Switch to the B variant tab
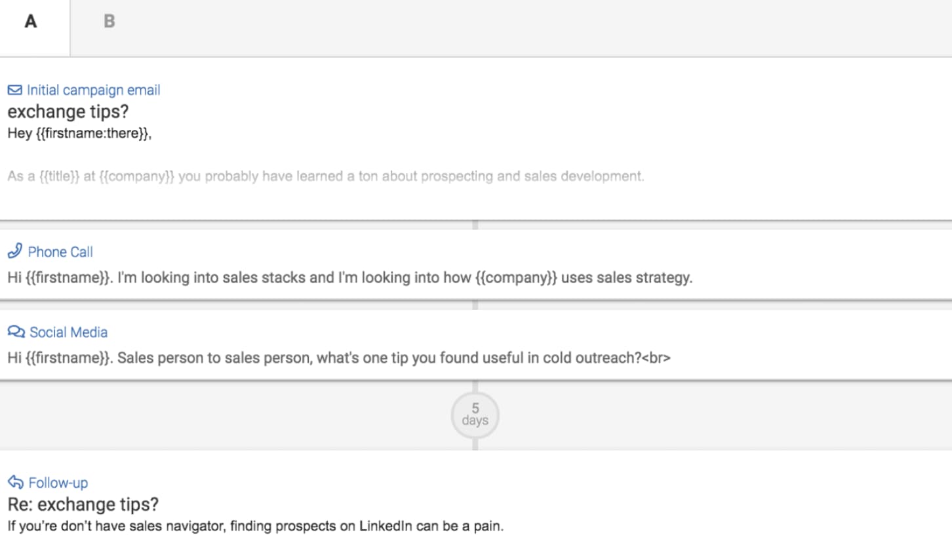 pyautogui.click(x=109, y=21)
